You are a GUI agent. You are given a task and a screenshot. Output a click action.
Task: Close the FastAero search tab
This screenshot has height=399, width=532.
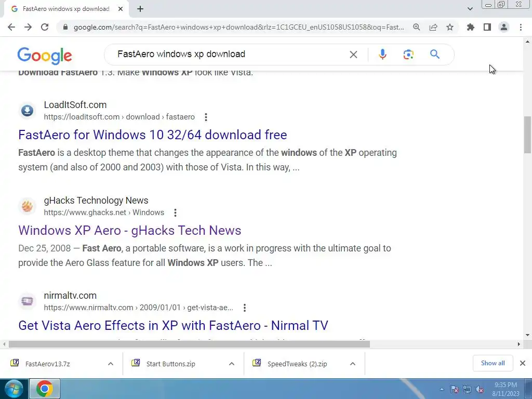pos(121,9)
